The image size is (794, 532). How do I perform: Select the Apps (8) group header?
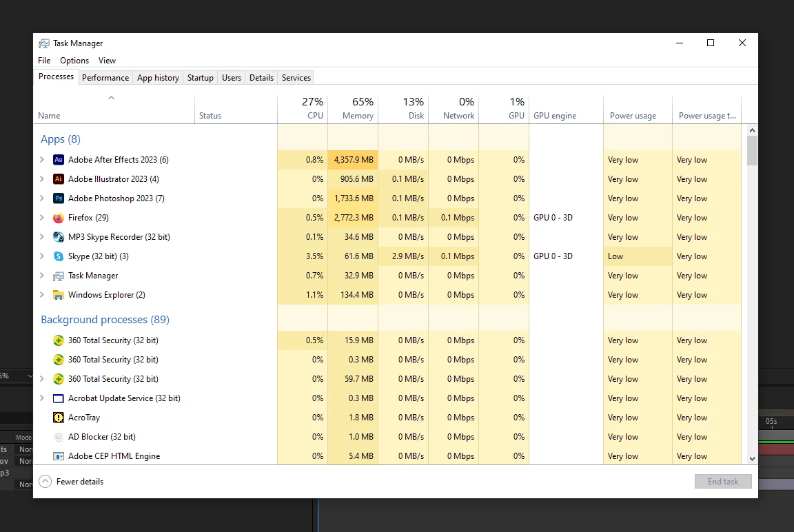point(60,139)
